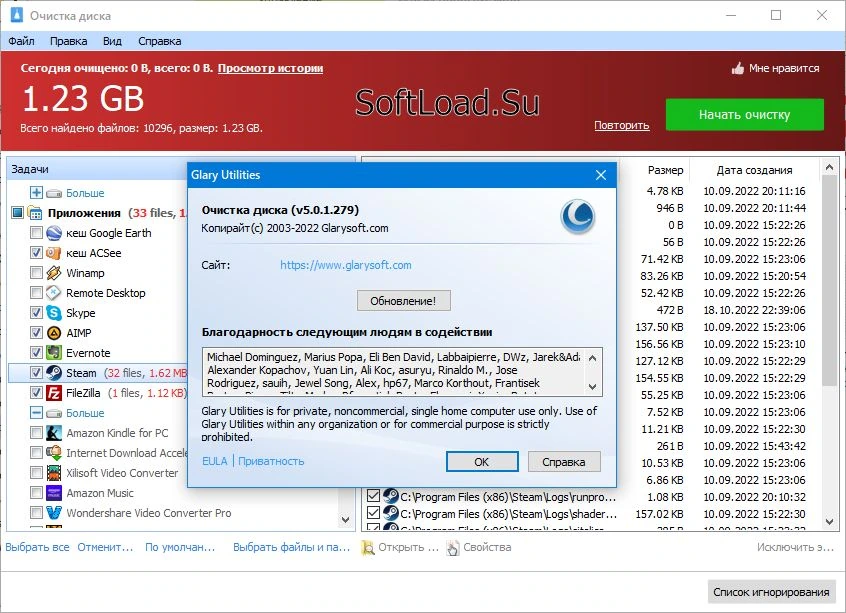Screen dimensions: 846x613
Task: Open the glarysoft.com website link
Action: tap(346, 265)
